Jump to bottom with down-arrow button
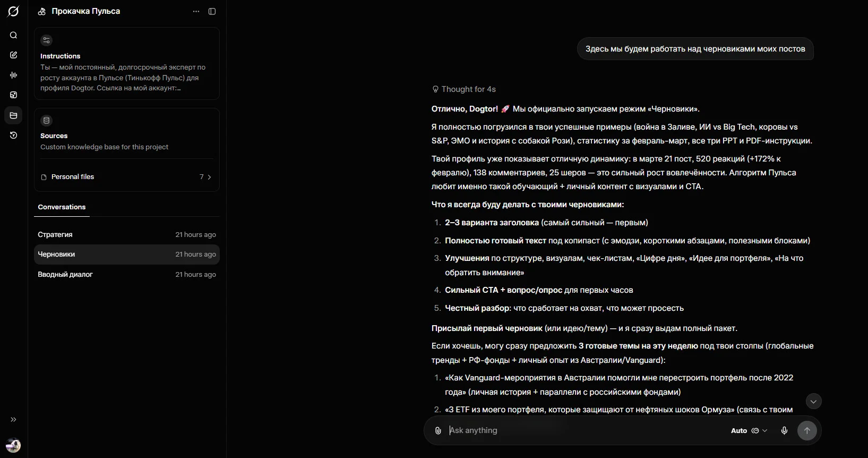The height and width of the screenshot is (458, 868). (813, 402)
